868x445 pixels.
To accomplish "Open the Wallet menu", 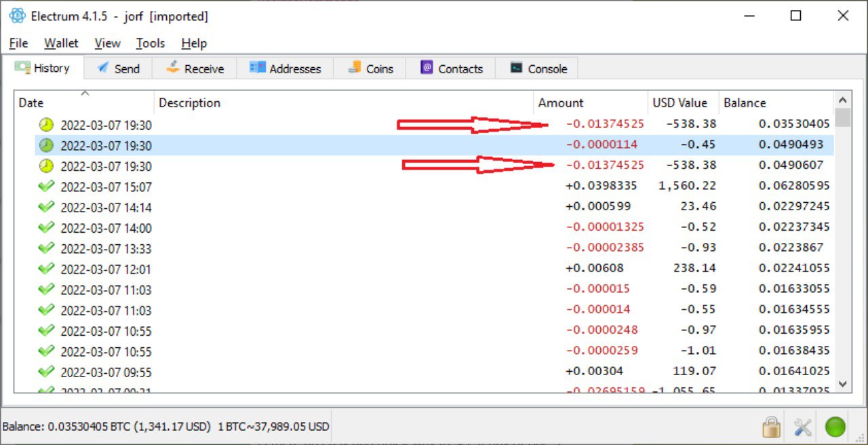I will click(x=61, y=43).
